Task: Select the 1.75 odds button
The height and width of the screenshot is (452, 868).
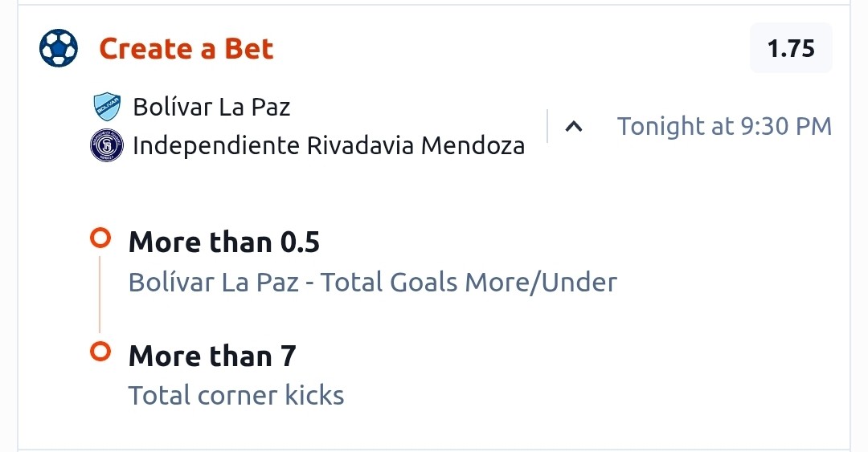Action: pos(791,48)
